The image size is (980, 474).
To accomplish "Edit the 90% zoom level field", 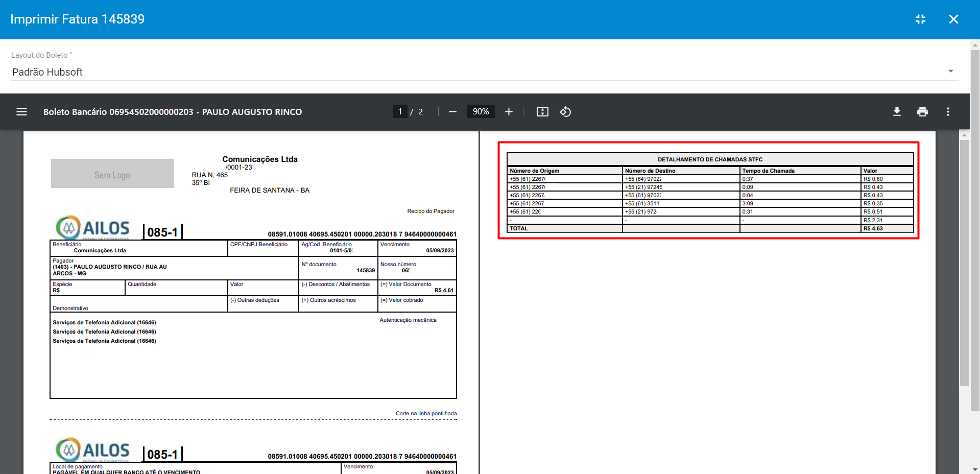I will point(481,111).
